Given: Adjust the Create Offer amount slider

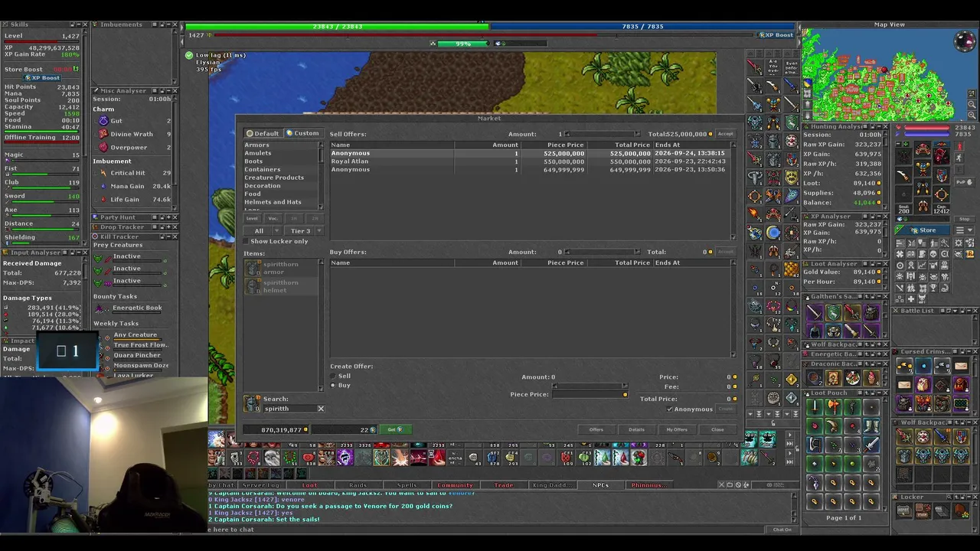Looking at the screenshot, I should [590, 386].
